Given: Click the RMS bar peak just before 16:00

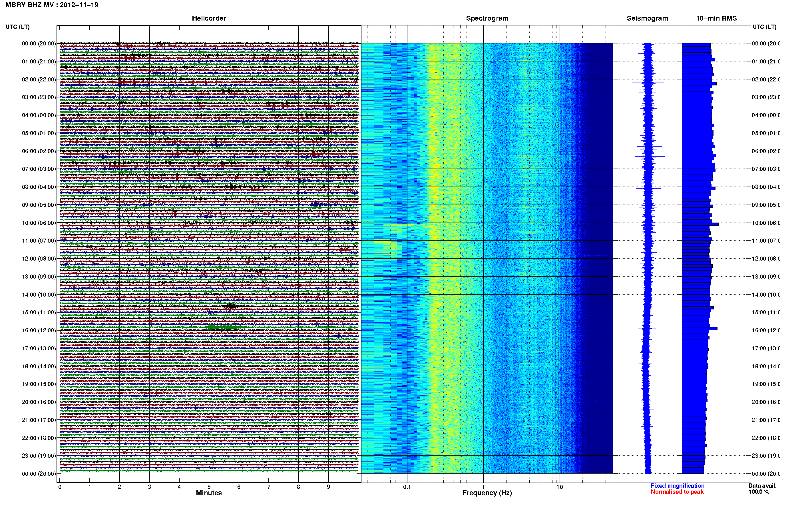Looking at the screenshot, I should (x=700, y=329).
